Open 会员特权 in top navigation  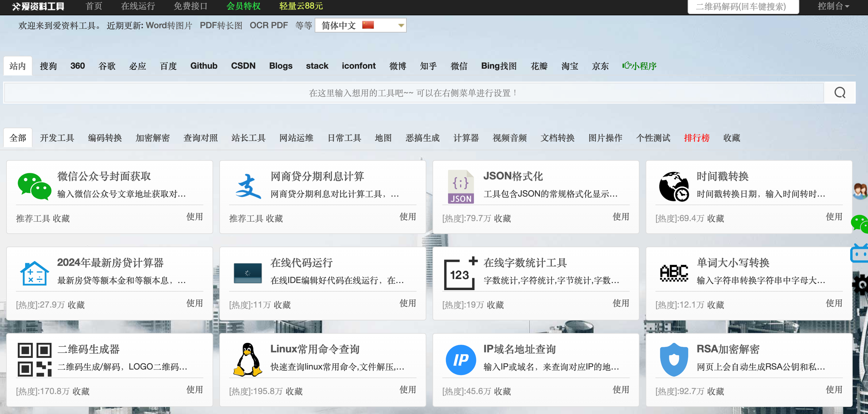click(243, 6)
